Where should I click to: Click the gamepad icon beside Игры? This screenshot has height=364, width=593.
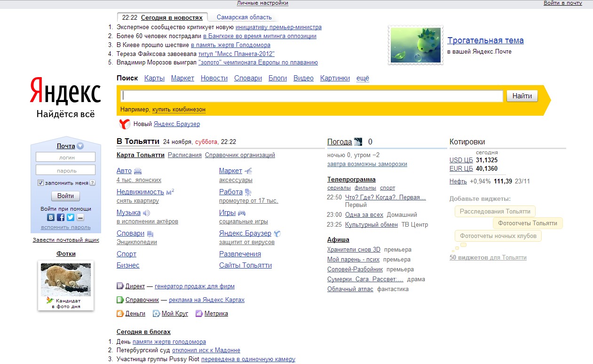pyautogui.click(x=242, y=213)
